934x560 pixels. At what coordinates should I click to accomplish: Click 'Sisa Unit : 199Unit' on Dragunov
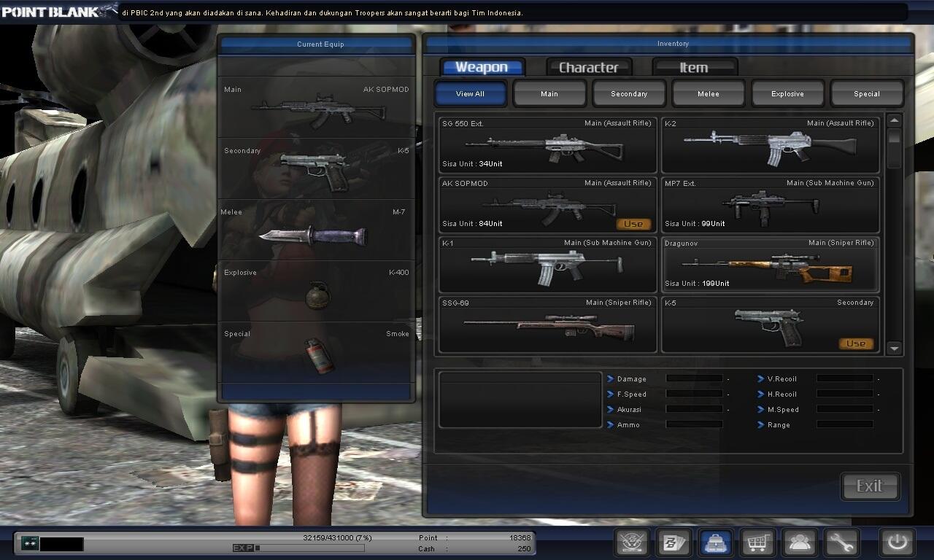[697, 283]
